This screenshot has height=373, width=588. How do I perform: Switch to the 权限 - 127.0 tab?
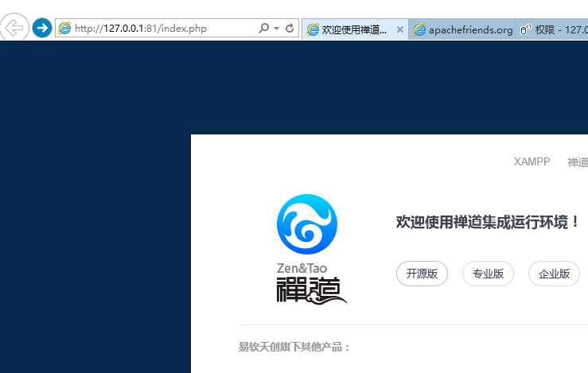point(551,29)
